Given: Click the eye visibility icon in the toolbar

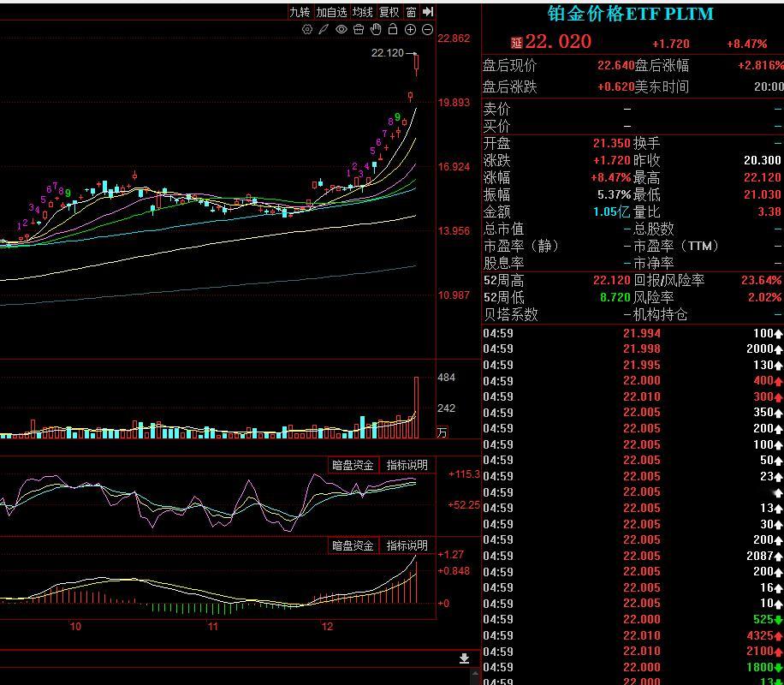Looking at the screenshot, I should (x=342, y=28).
